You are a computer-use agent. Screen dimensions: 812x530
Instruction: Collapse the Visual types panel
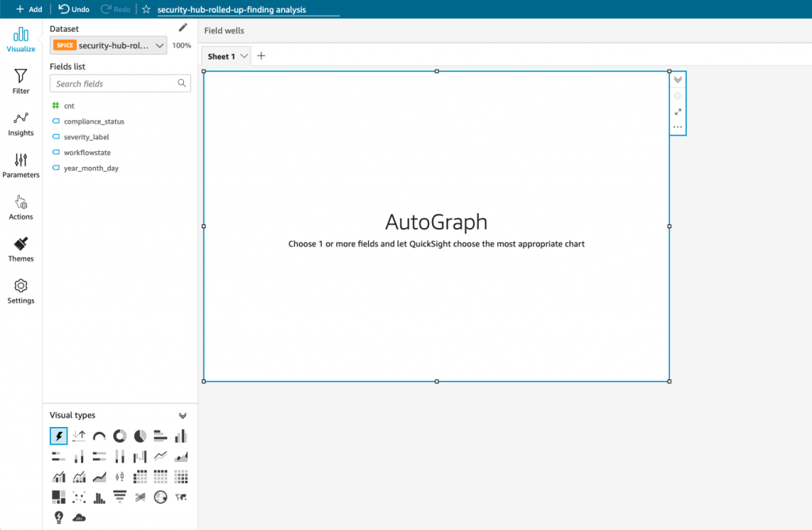(183, 414)
